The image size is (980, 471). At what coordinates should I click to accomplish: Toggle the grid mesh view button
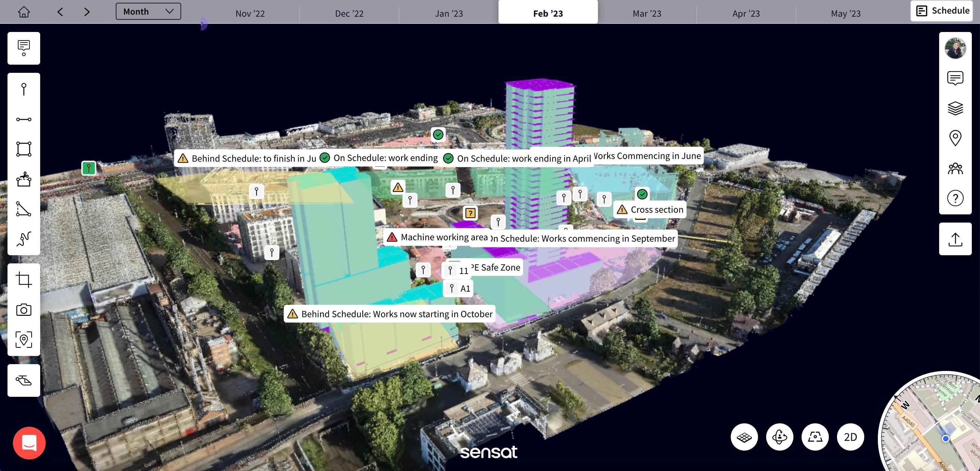(744, 437)
